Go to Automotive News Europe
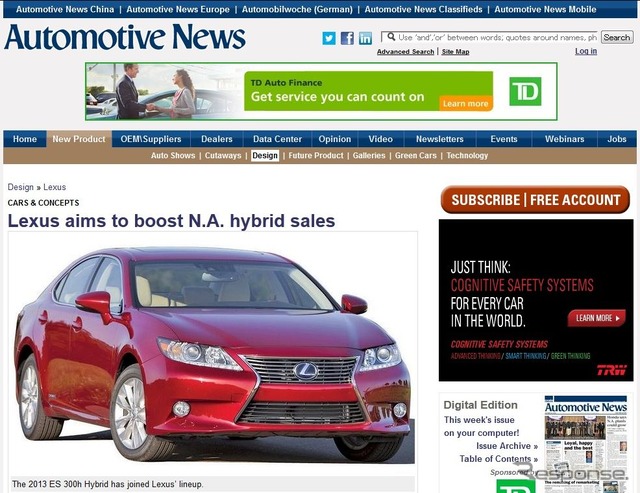 178,9
